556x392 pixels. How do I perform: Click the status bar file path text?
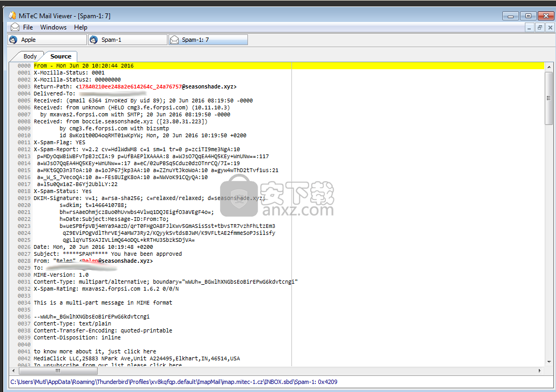pyautogui.click(x=174, y=382)
